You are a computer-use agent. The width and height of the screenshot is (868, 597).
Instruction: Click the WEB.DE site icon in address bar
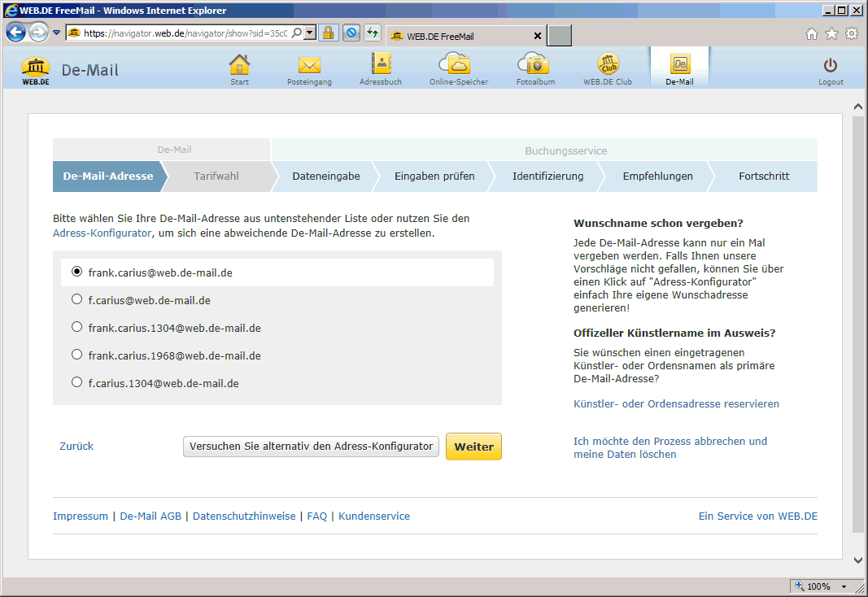[74, 33]
